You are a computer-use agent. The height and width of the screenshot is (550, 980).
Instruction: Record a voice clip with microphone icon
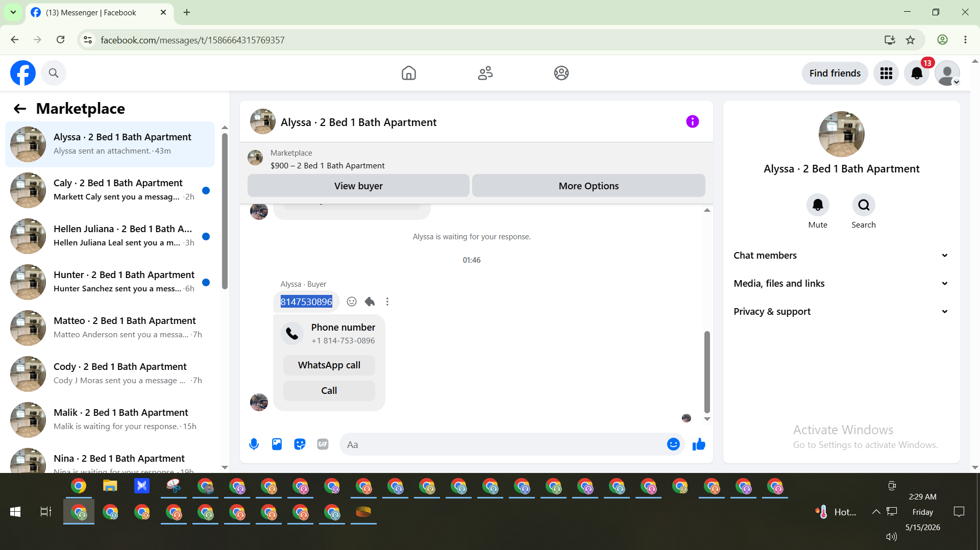(x=254, y=444)
